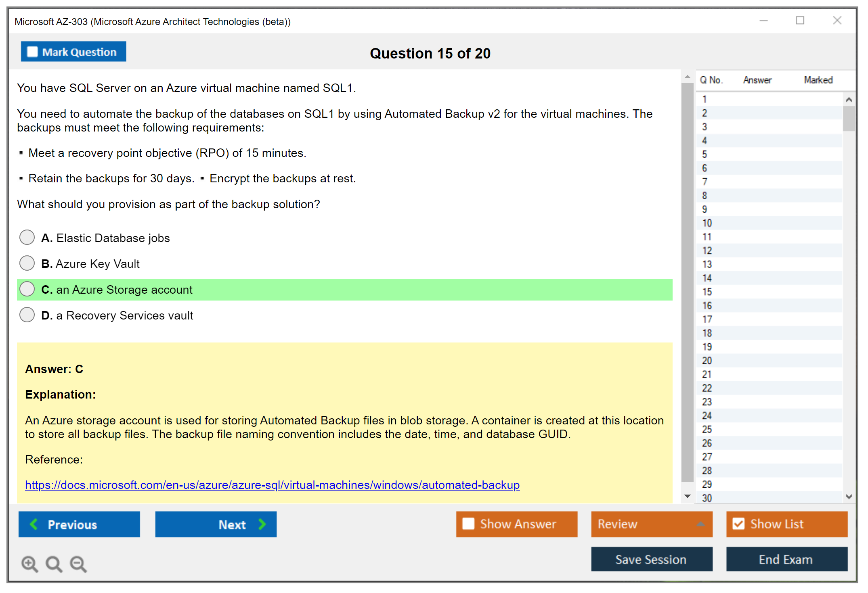Click the green right arrow on Next
This screenshot has height=593, width=868.
pos(262,524)
